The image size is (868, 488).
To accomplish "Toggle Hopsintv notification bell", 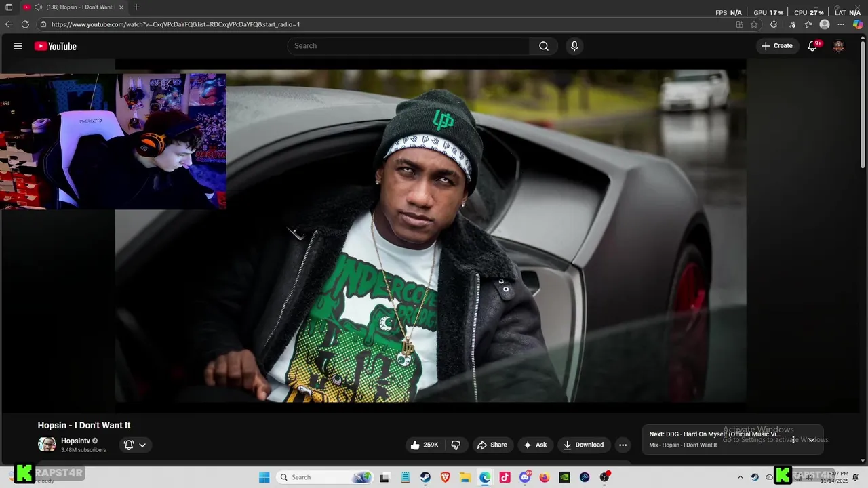I will pyautogui.click(x=128, y=445).
